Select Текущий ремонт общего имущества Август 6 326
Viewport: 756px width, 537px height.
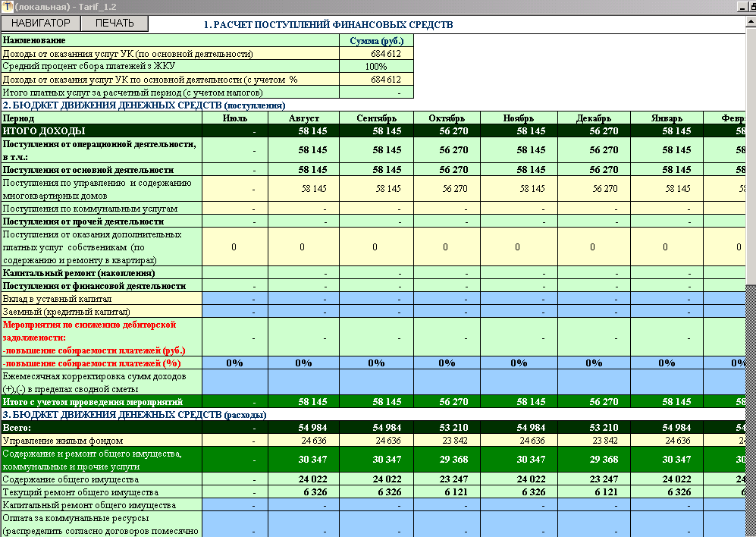(x=304, y=492)
